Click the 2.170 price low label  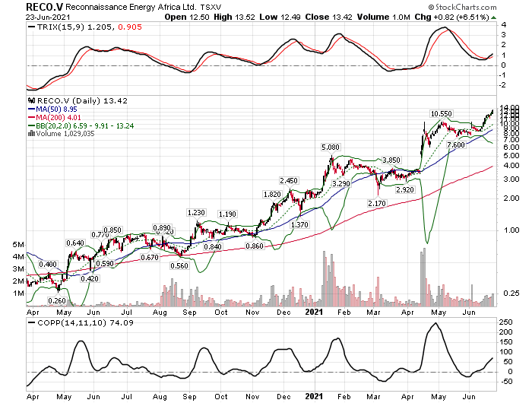(x=377, y=203)
